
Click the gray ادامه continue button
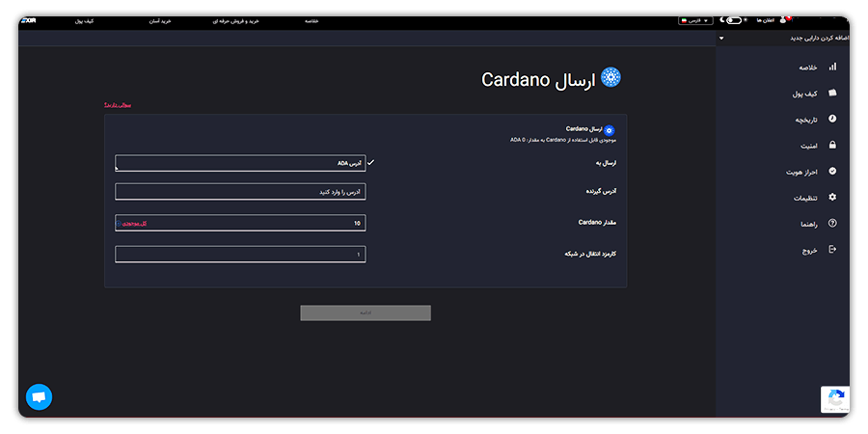point(366,312)
